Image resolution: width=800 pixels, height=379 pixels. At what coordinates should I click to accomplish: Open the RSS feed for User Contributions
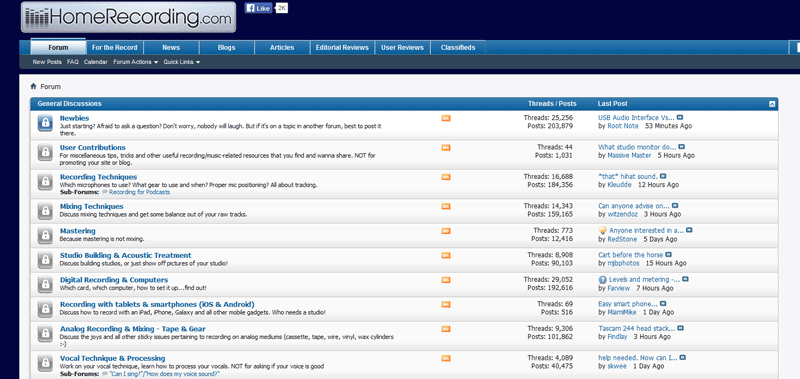pyautogui.click(x=446, y=148)
